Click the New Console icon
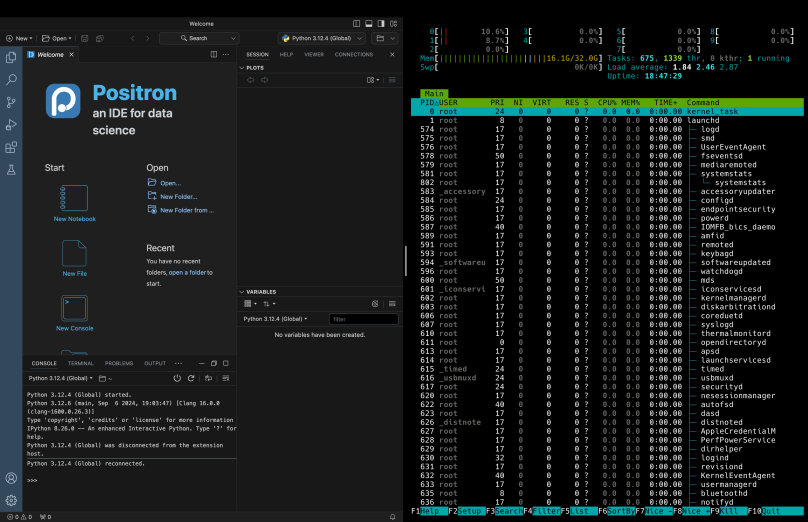 pos(74,308)
